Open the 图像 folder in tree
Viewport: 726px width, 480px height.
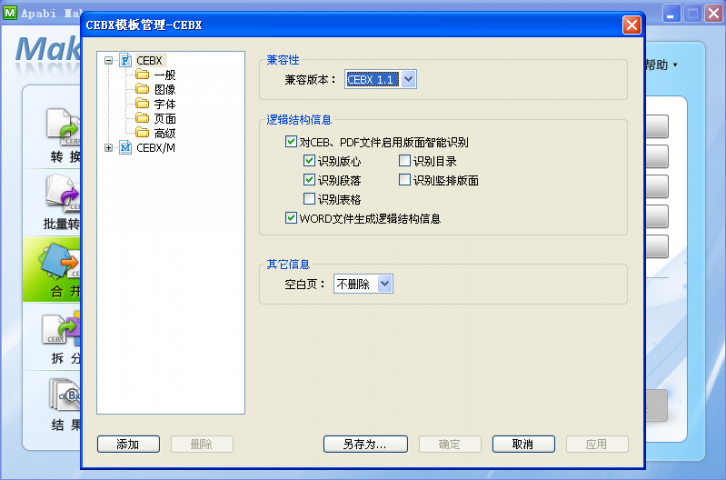click(x=142, y=89)
